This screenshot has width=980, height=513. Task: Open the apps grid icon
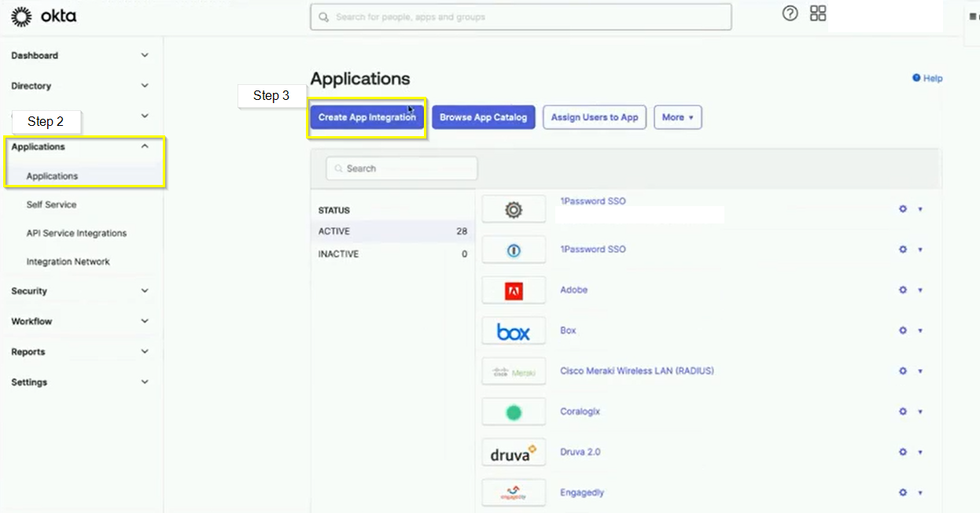tap(818, 13)
